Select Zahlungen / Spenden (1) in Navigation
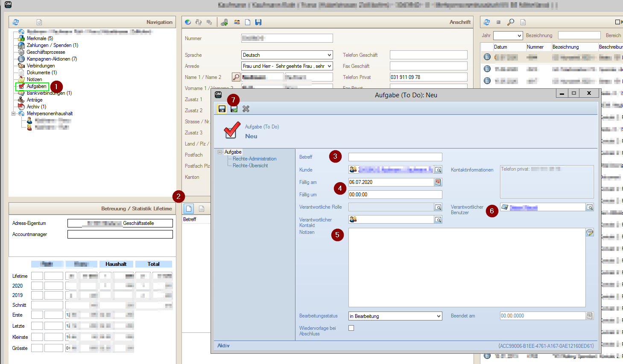Screen dimensions: 623x364 53,45
